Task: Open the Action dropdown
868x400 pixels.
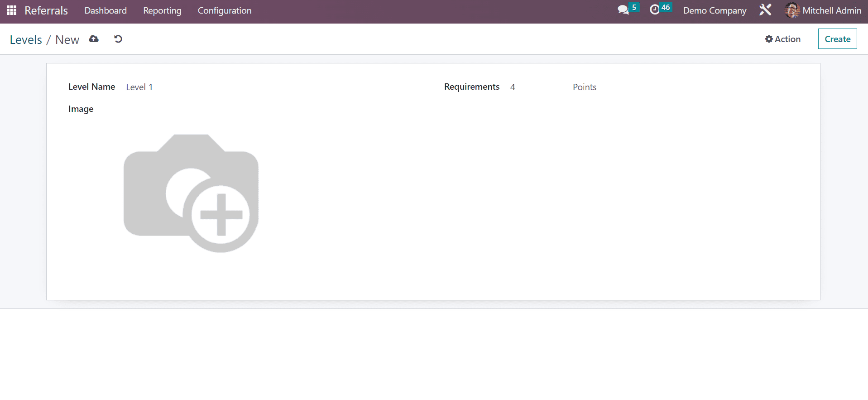Action: tap(783, 39)
